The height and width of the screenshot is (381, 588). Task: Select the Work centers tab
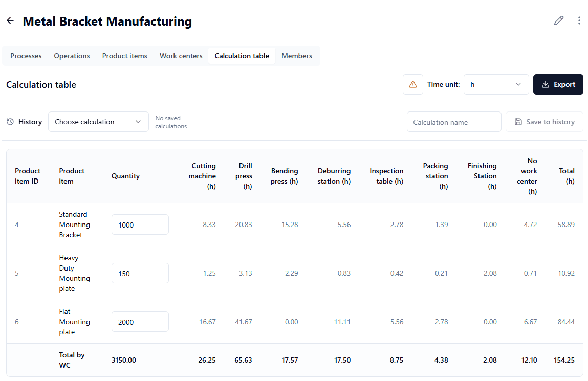(x=181, y=56)
